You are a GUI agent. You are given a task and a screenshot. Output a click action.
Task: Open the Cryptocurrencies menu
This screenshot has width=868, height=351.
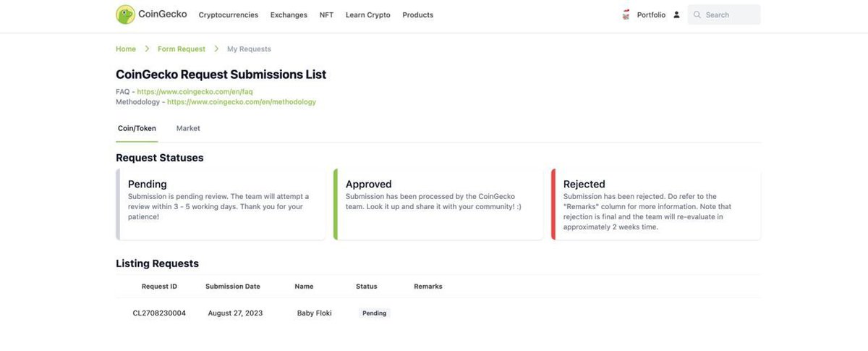pyautogui.click(x=229, y=14)
